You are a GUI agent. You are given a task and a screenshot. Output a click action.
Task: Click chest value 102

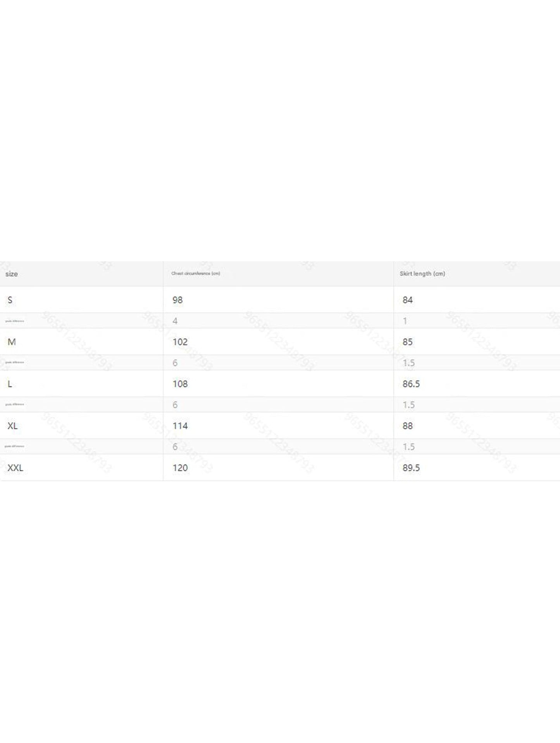pos(180,342)
